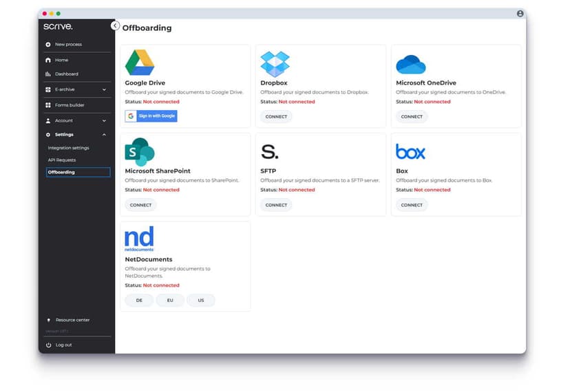Click 'Not connected' status under Box
570x392 pixels.
(432, 190)
